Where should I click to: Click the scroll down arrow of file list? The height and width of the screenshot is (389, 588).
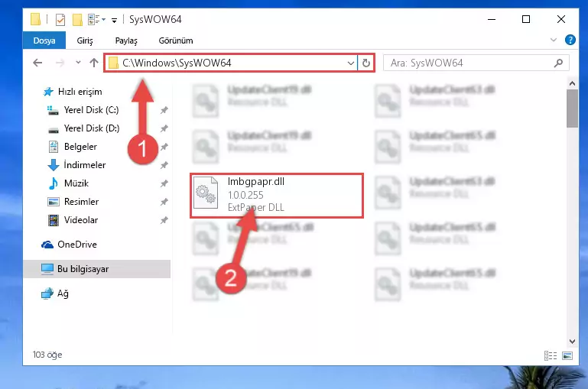point(572,342)
